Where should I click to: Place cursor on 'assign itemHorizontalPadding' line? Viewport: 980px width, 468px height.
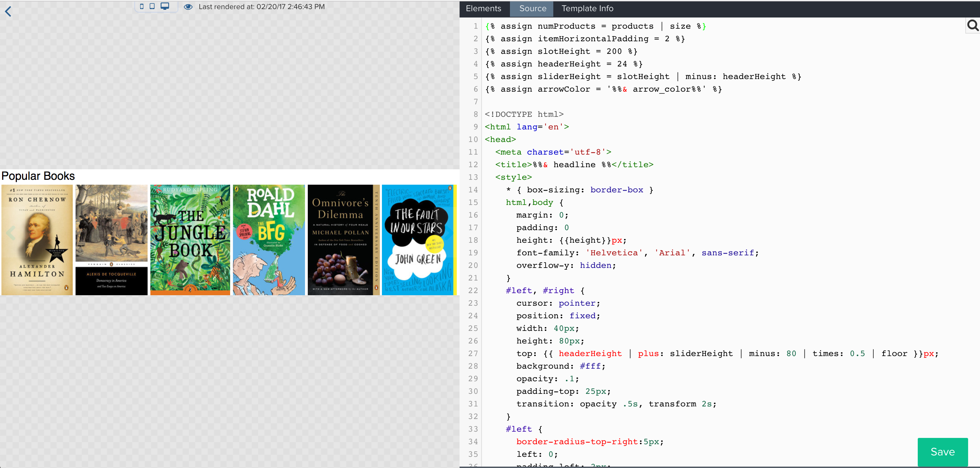pyautogui.click(x=585, y=39)
